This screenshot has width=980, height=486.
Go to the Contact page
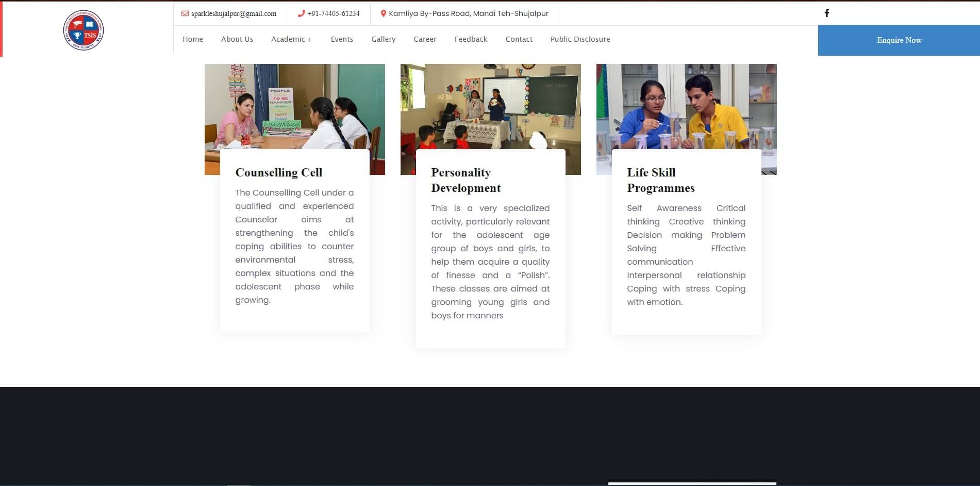(519, 39)
